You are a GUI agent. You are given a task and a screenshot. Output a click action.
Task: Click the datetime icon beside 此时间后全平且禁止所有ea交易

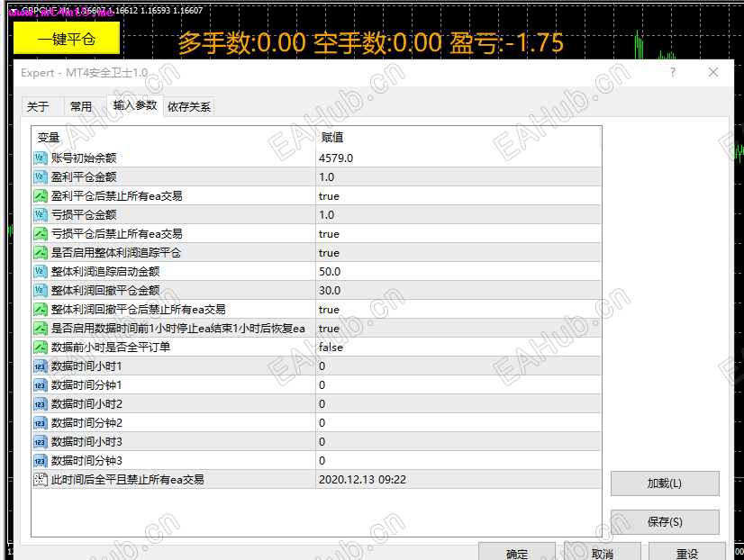click(41, 480)
